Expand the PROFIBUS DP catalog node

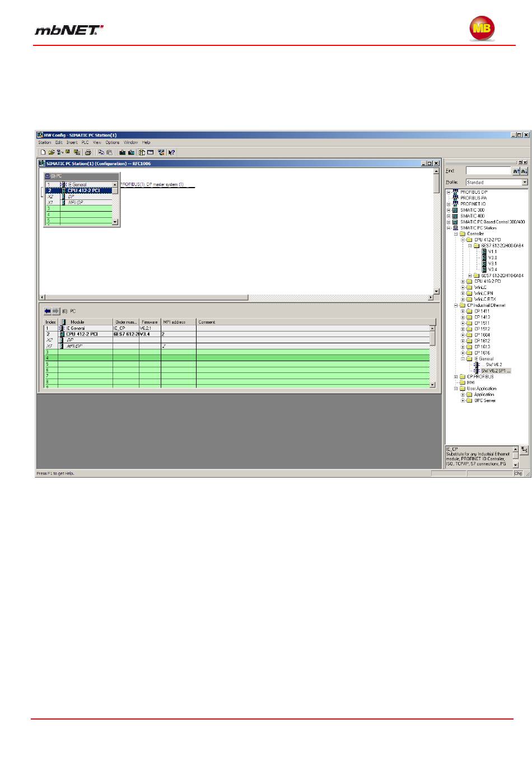pos(449,192)
